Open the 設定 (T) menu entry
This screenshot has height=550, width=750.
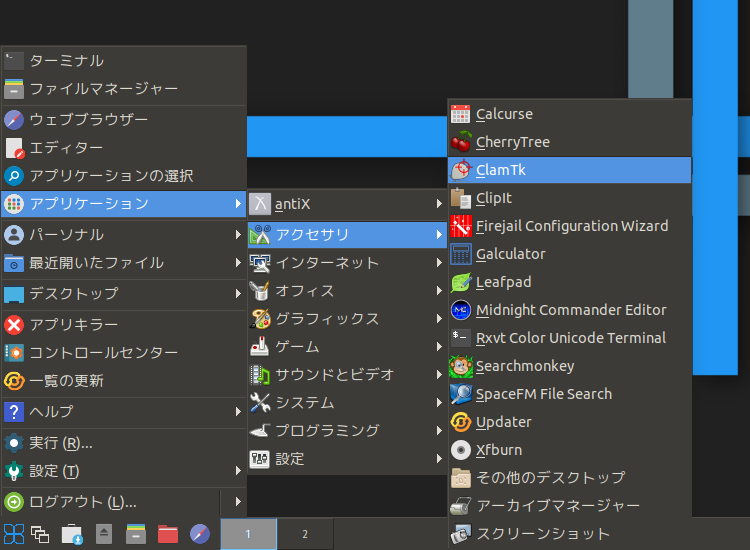pyautogui.click(x=124, y=471)
